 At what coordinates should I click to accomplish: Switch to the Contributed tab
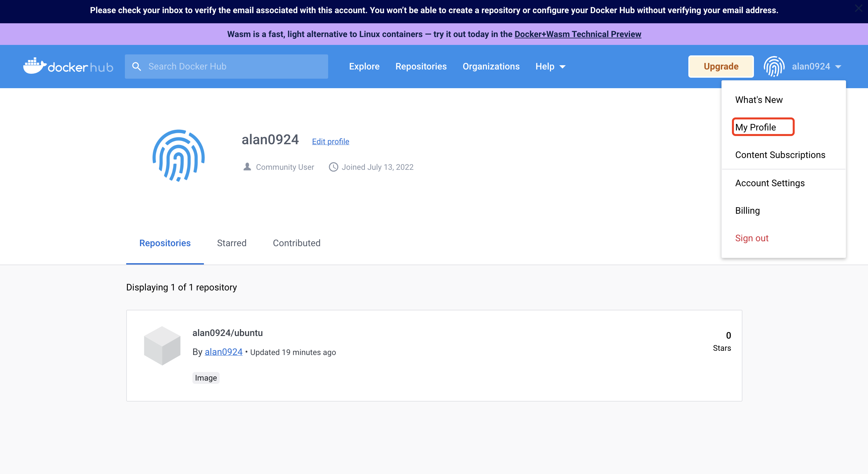coord(297,243)
